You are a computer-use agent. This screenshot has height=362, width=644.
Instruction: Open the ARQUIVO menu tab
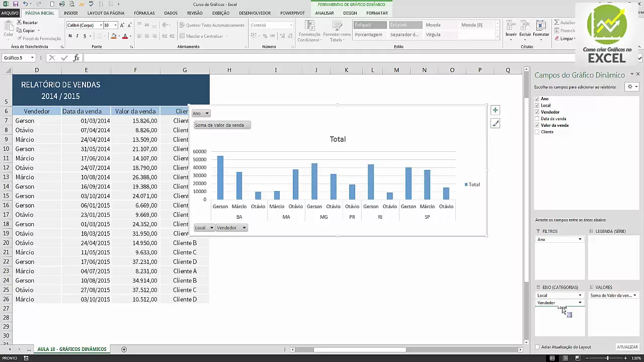tap(10, 13)
